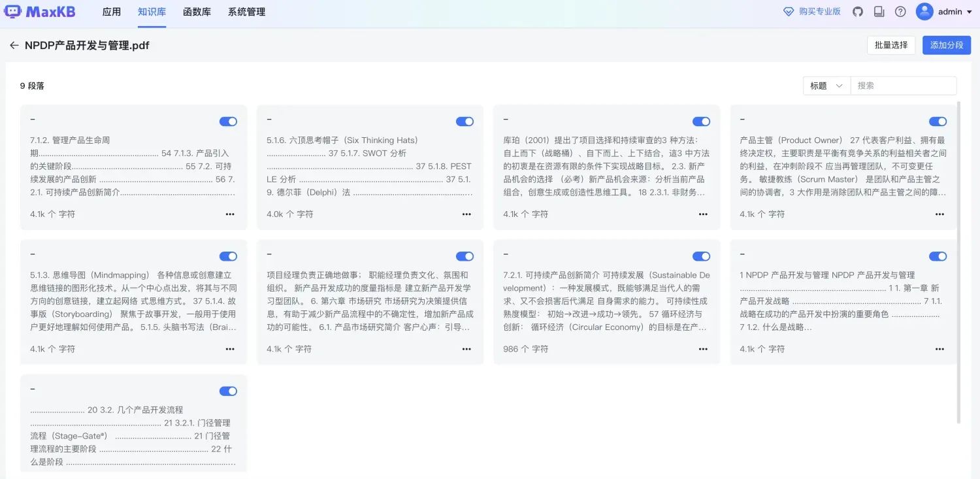Open more options on the 7.1.2 段落卡片

tap(230, 214)
